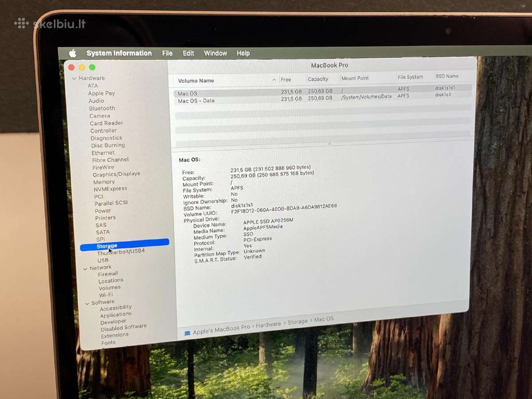Select ATA in the sidebar

tap(93, 86)
